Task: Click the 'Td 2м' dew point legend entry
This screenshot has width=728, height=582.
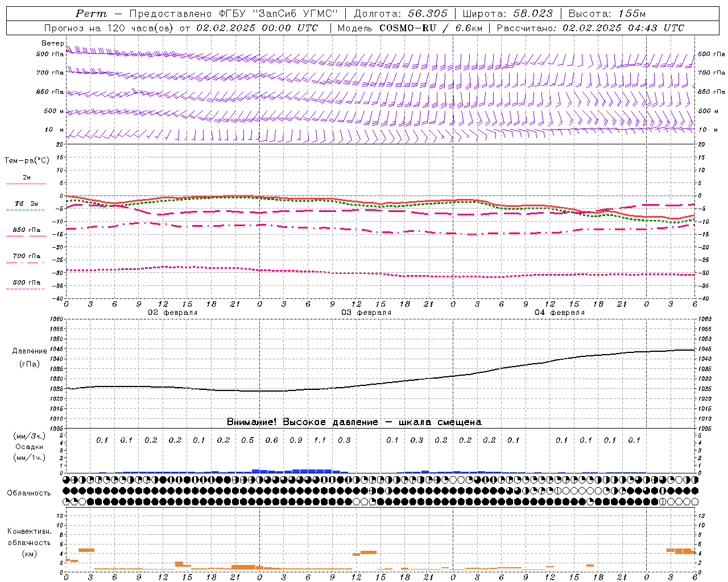Action: [x=26, y=203]
